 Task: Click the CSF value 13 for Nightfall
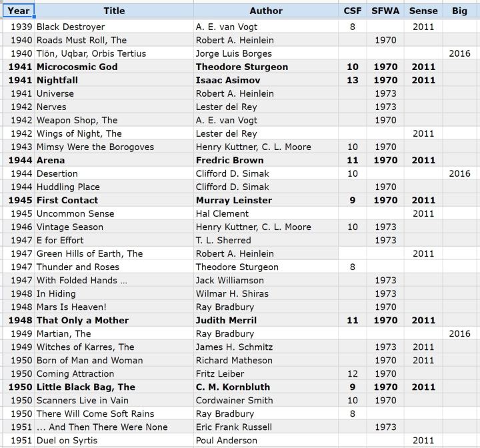point(352,80)
